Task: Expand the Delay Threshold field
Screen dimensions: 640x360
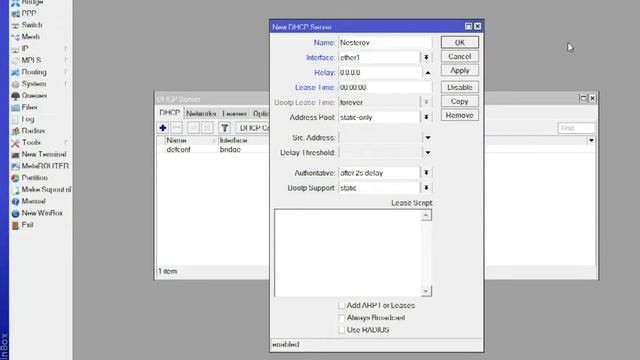Action: [427, 153]
